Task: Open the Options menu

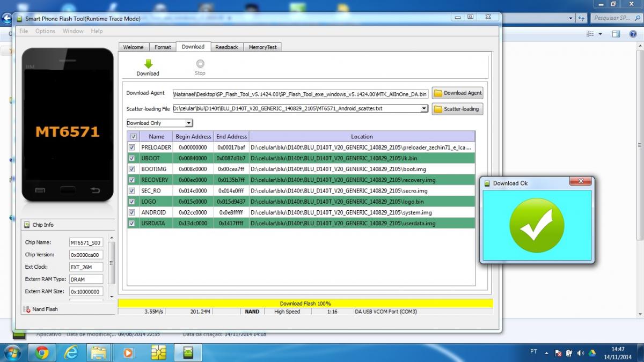Action: [45, 31]
